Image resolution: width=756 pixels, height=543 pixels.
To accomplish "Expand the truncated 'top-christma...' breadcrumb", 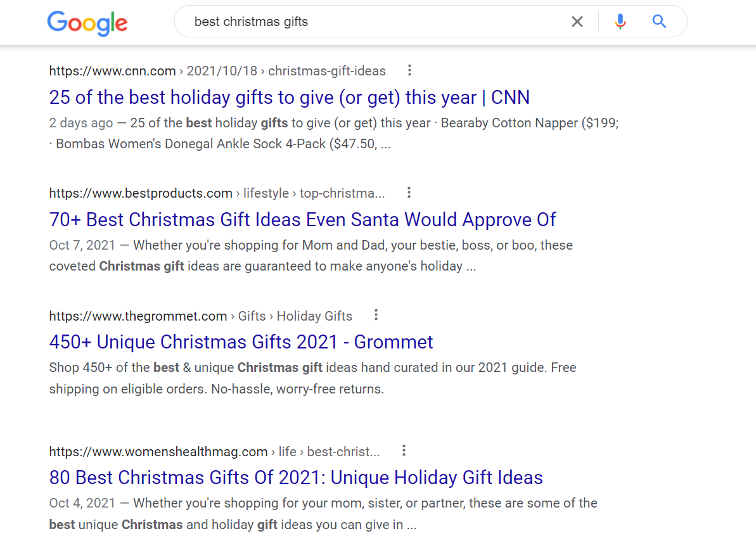I will [343, 193].
